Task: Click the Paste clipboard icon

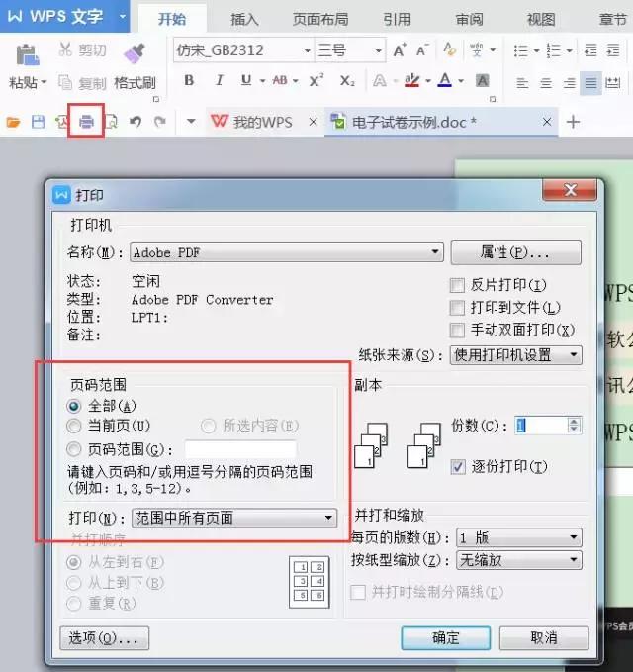Action: (x=28, y=54)
